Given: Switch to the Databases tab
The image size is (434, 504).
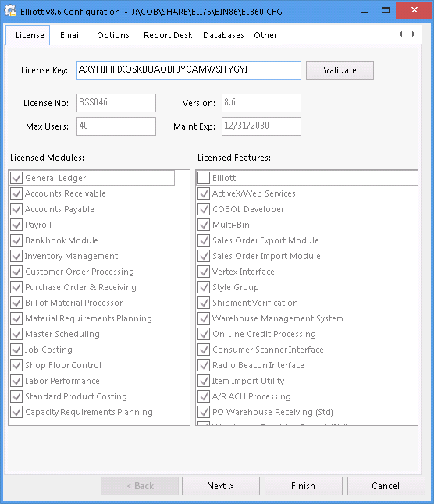Looking at the screenshot, I should pyautogui.click(x=223, y=35).
